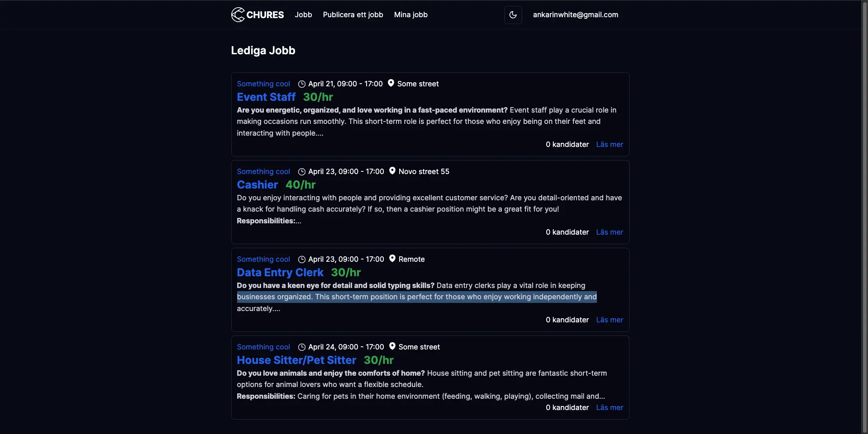The image size is (868, 434).
Task: Click the clock icon on House Sitter card
Action: 302,347
